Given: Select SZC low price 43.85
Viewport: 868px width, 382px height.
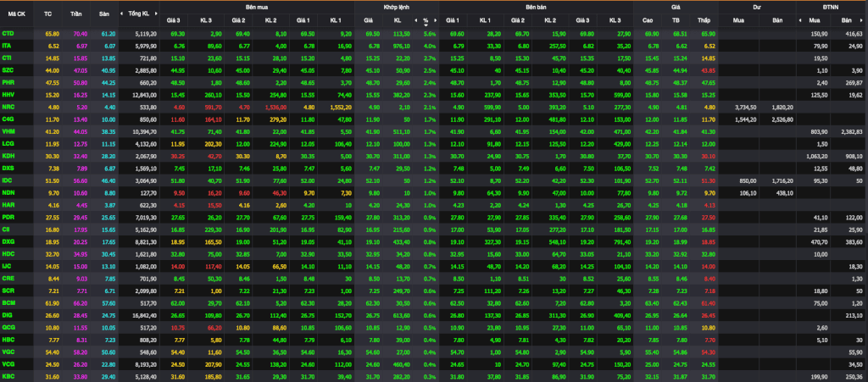Looking at the screenshot, I should click(x=708, y=70).
